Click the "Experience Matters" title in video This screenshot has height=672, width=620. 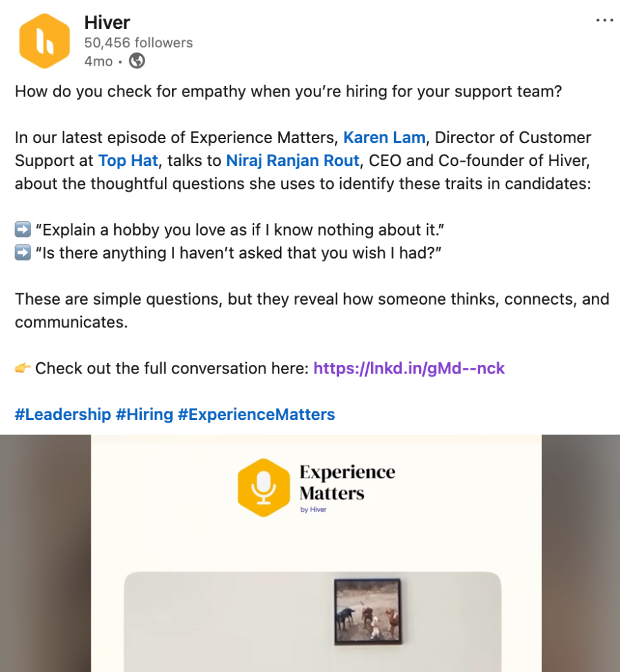point(347,482)
